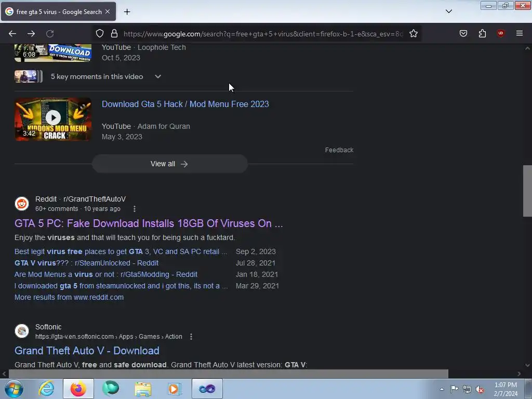Open the network status tray icon

(x=467, y=389)
